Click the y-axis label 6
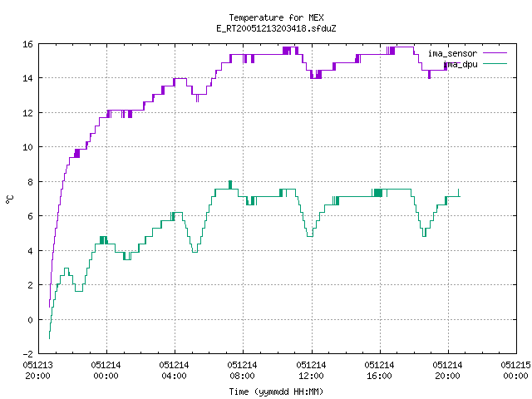 (x=30, y=216)
